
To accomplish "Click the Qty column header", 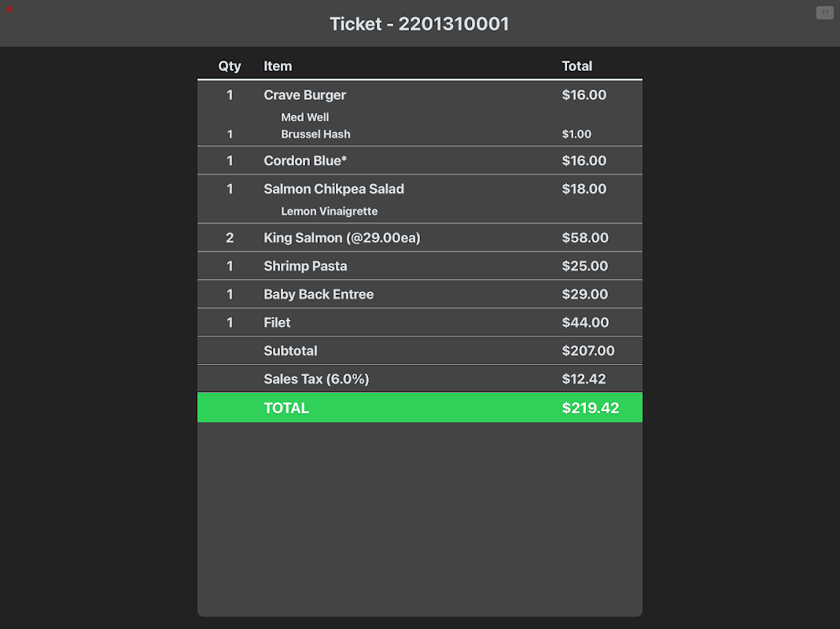I will (x=230, y=66).
